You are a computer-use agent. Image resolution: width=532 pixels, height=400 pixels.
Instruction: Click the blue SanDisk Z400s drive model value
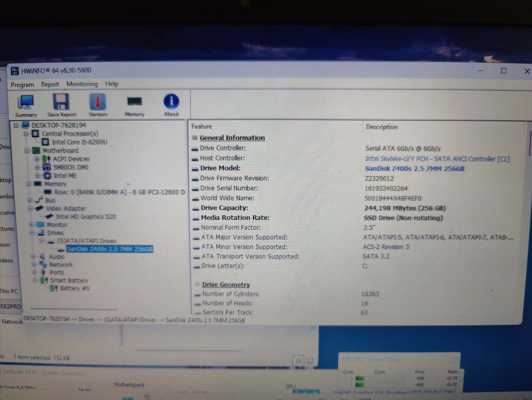click(x=414, y=169)
